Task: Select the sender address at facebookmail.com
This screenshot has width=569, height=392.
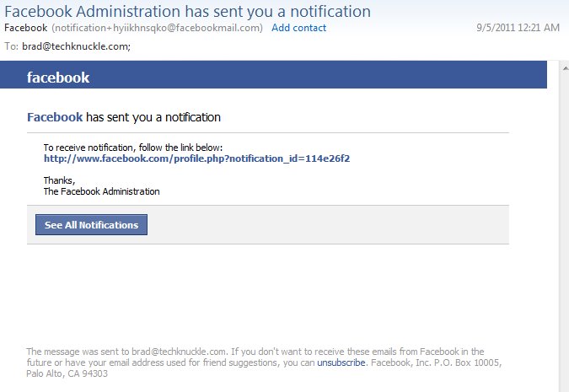Action: [x=157, y=28]
